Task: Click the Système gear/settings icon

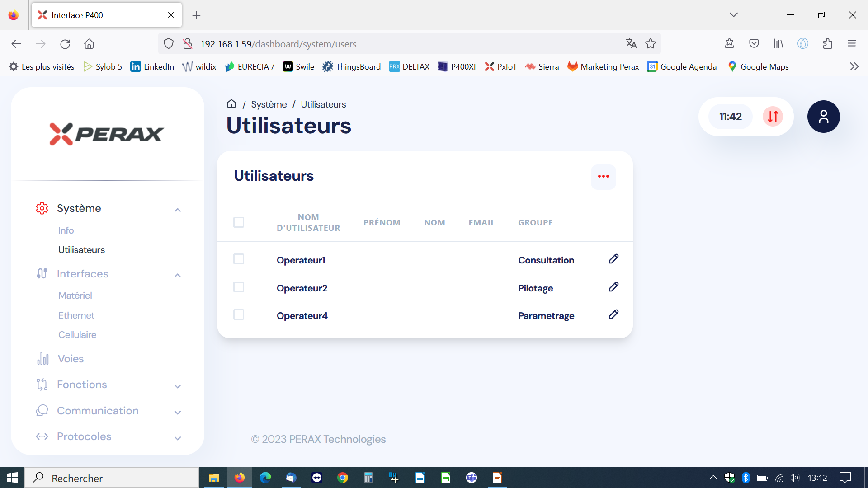Action: 42,208
